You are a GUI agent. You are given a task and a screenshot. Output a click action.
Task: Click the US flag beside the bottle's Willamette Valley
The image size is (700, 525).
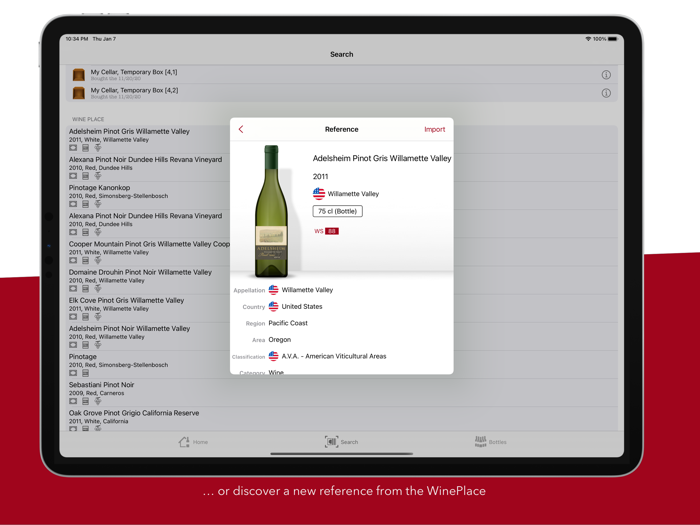319,194
